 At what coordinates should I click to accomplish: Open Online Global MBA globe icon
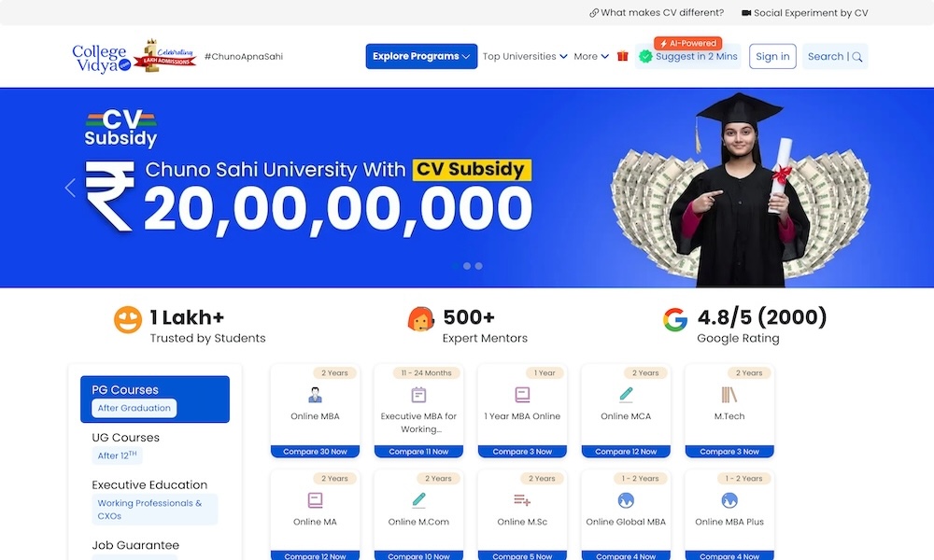[x=626, y=500]
